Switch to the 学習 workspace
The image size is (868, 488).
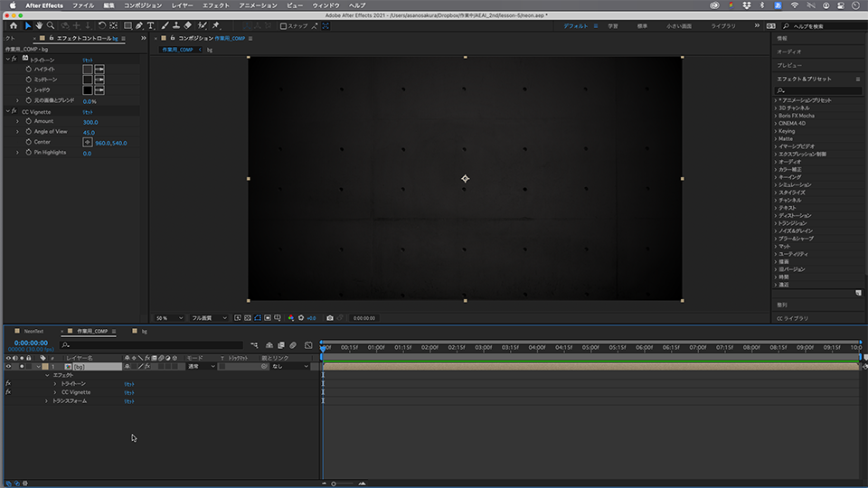(x=613, y=26)
